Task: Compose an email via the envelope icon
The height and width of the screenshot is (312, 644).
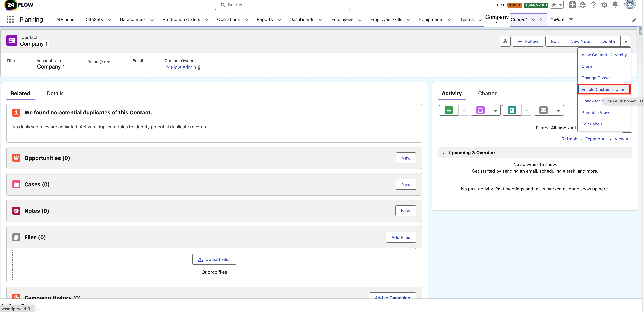Action: click(543, 110)
